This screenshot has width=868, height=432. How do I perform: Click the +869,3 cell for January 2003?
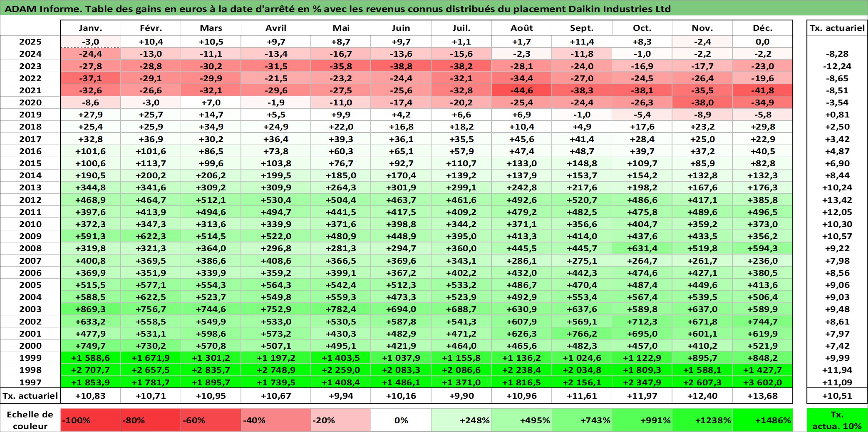pos(91,309)
